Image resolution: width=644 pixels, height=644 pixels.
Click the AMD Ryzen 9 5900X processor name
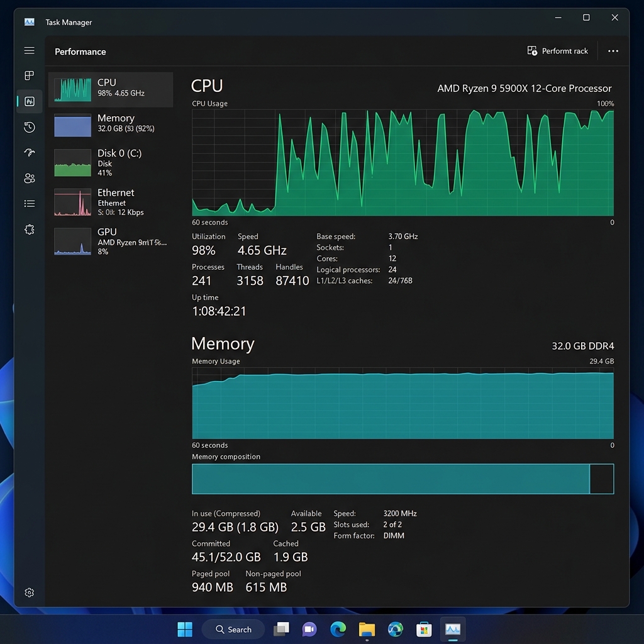point(524,88)
